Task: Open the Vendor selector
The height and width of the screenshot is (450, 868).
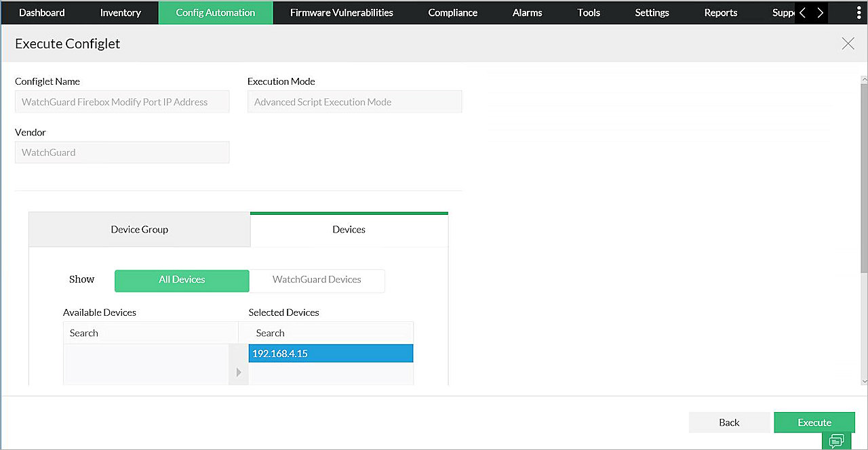Action: tap(122, 152)
